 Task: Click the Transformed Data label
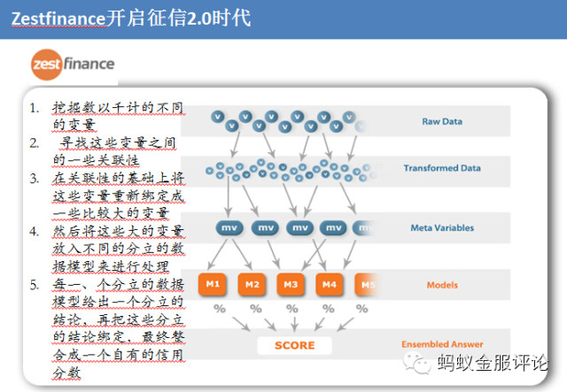coord(442,168)
